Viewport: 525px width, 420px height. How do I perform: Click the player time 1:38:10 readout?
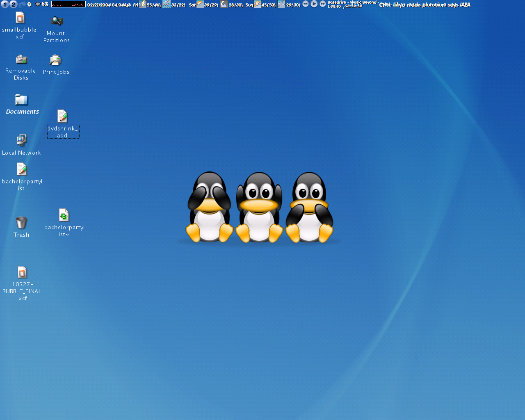[334, 7]
